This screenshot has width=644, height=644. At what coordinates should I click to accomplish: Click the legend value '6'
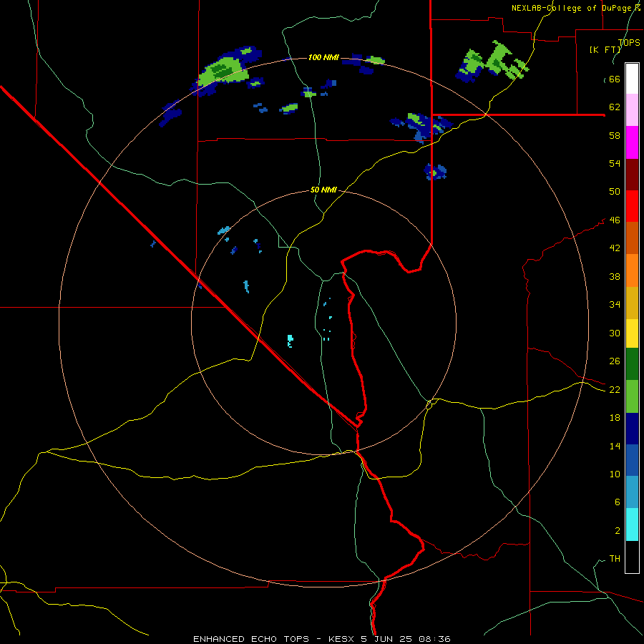click(x=617, y=502)
